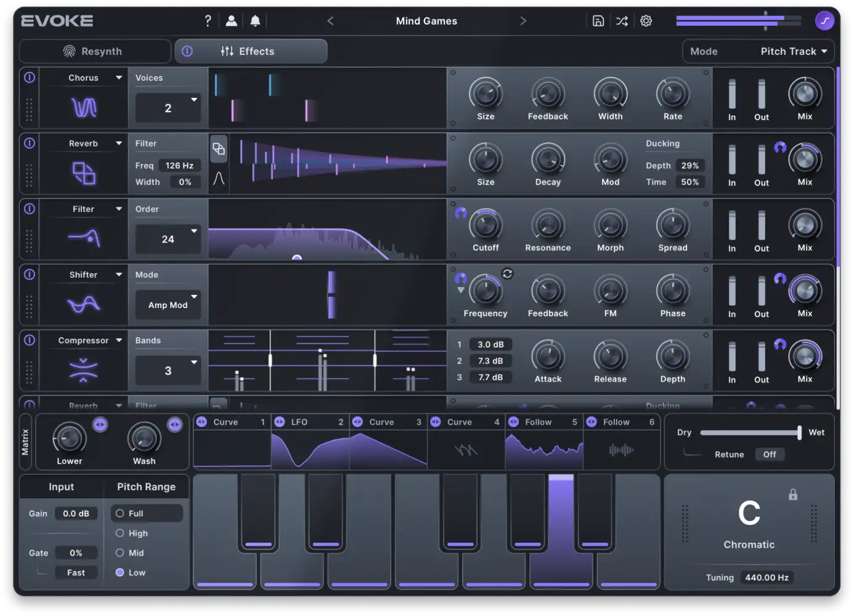Open the Chorus Voices dropdown
This screenshot has height=616, width=854.
168,107
